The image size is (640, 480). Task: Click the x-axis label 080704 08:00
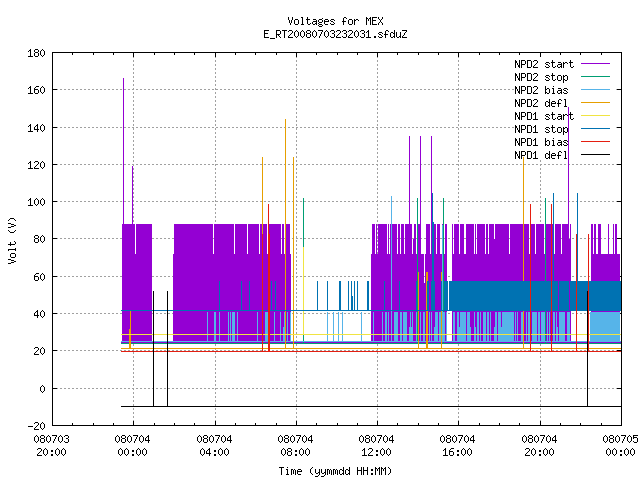(296, 446)
